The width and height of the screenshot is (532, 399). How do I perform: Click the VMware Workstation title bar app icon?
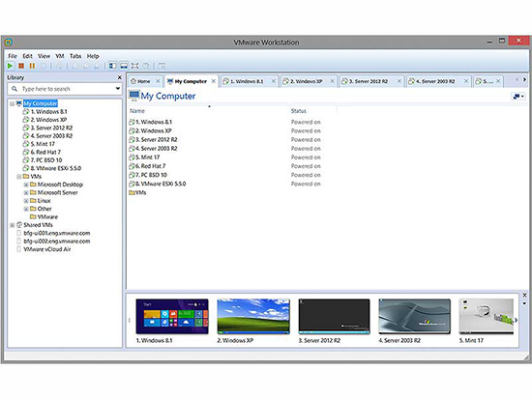point(9,43)
